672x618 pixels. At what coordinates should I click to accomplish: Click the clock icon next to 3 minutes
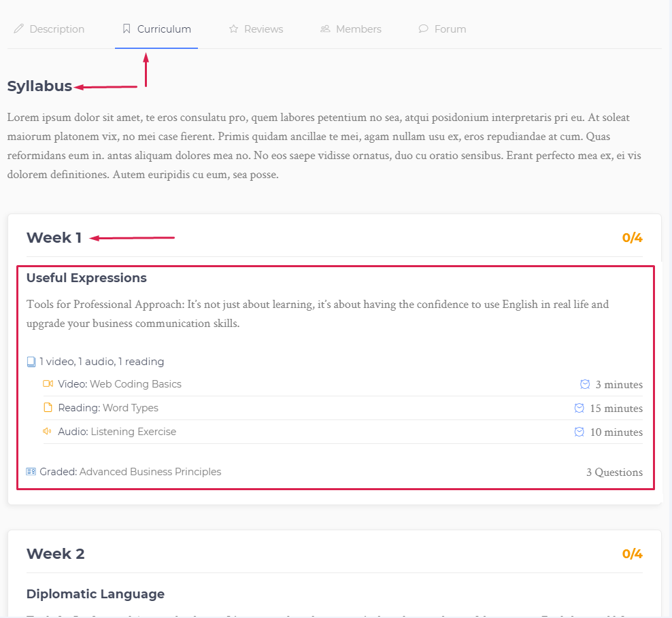pyautogui.click(x=585, y=384)
